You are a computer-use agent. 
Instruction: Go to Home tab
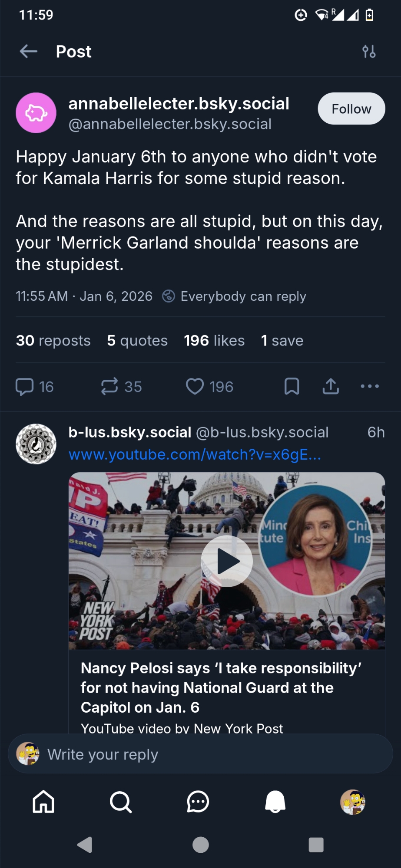(43, 802)
